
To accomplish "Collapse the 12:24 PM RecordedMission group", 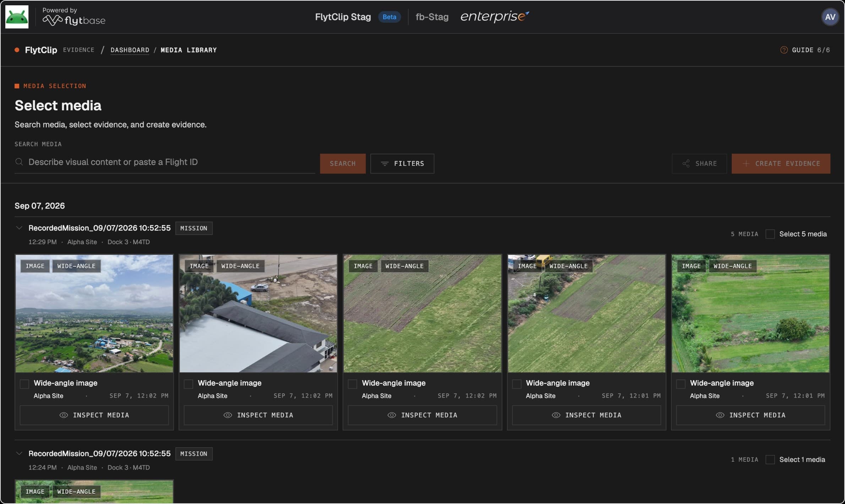I will coord(19,454).
